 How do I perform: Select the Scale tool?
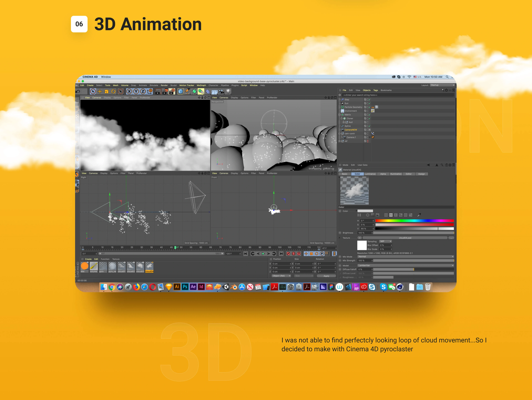pos(107,91)
